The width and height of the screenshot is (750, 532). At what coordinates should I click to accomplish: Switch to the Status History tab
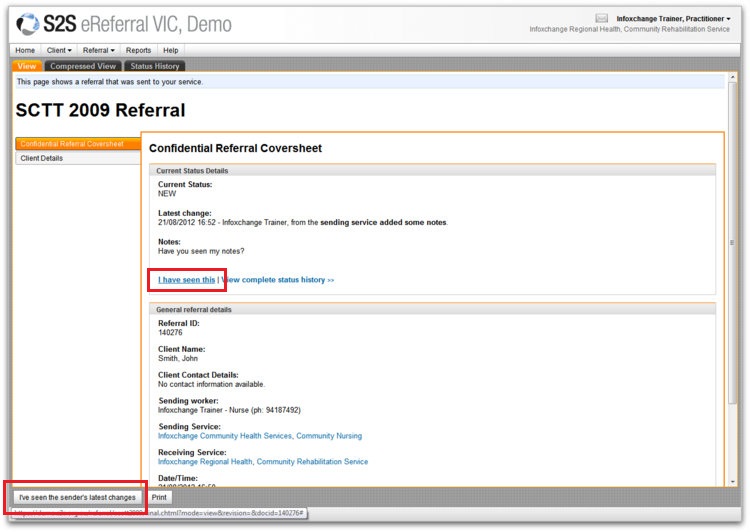click(x=154, y=66)
